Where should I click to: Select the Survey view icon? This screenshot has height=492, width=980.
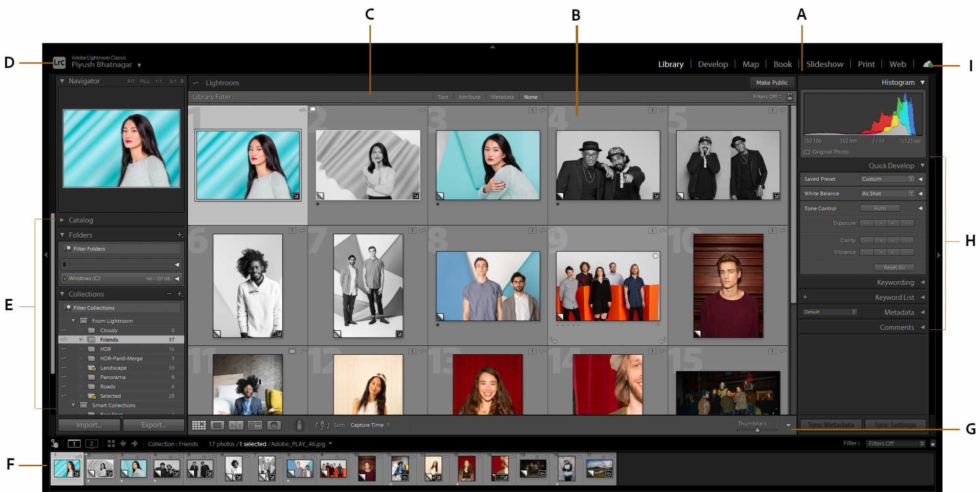click(255, 425)
